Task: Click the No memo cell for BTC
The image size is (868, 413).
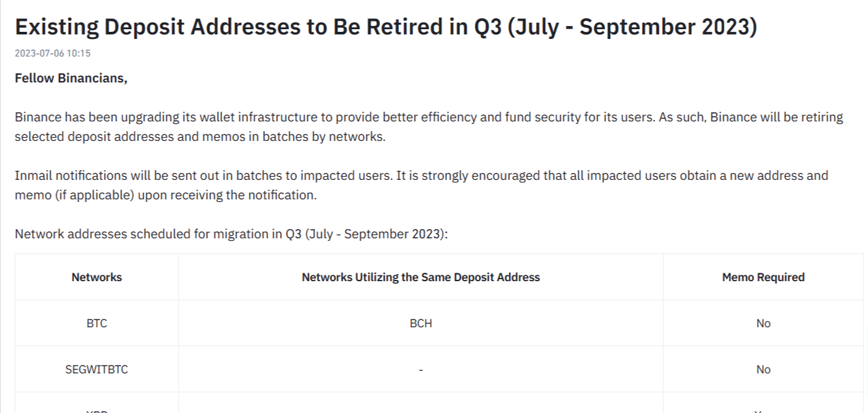Action: coord(763,323)
